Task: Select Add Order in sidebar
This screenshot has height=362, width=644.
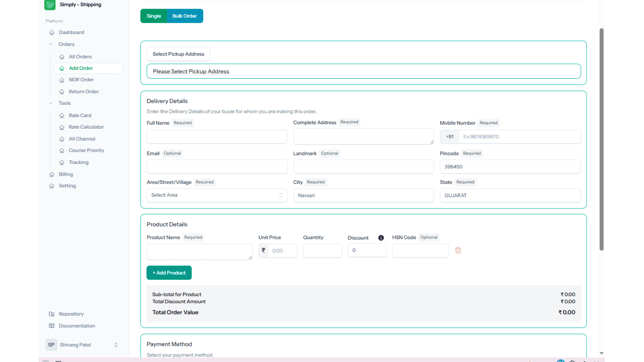Action: [x=89, y=68]
